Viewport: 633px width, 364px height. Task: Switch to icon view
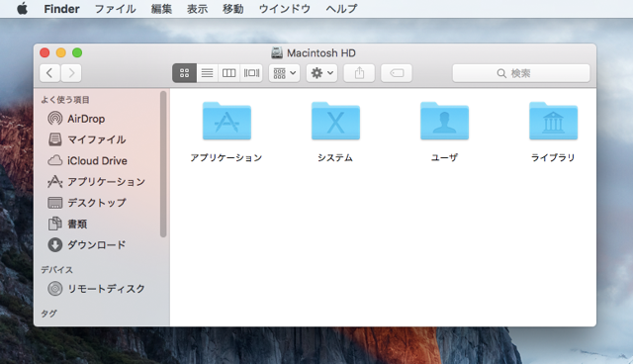185,73
